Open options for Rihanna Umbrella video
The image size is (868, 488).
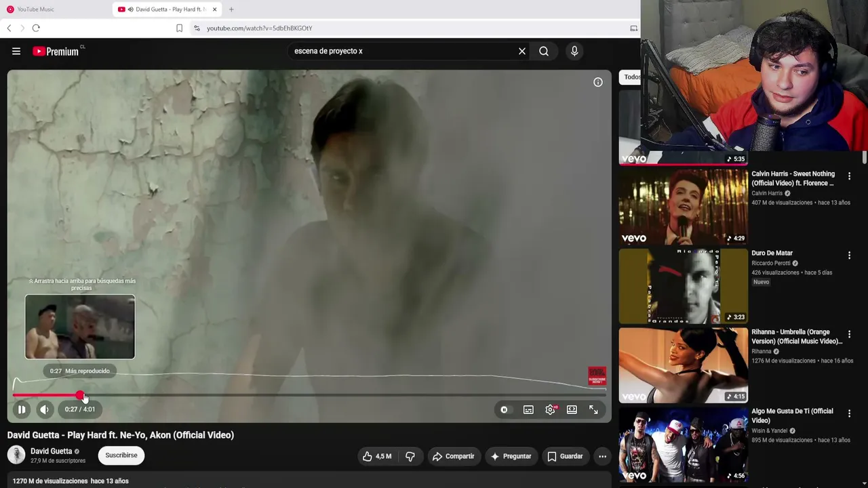click(x=849, y=335)
